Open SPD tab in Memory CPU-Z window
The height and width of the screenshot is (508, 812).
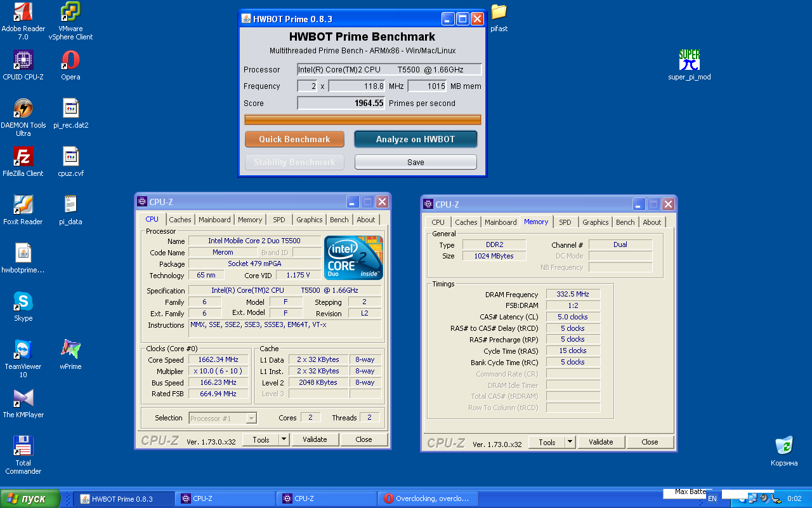click(x=565, y=222)
